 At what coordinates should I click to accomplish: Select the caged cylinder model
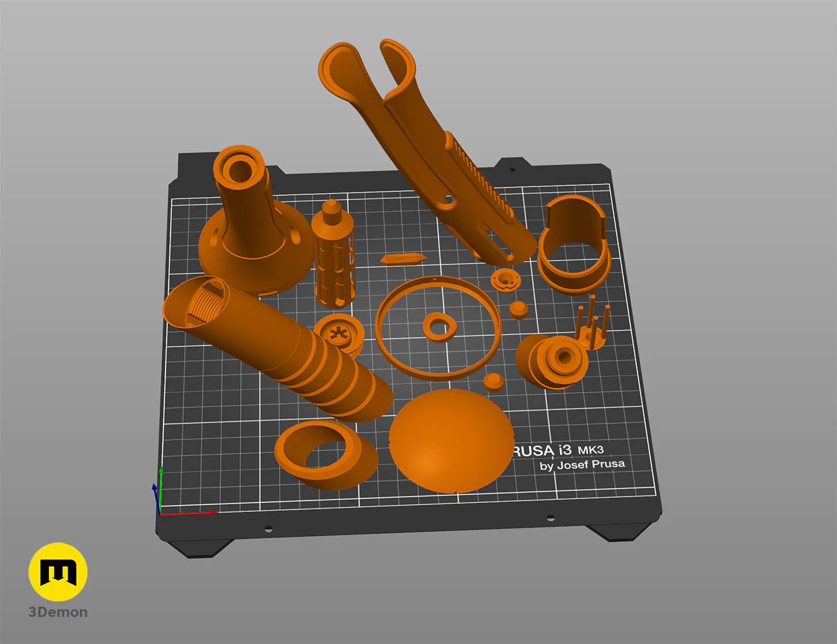(333, 253)
